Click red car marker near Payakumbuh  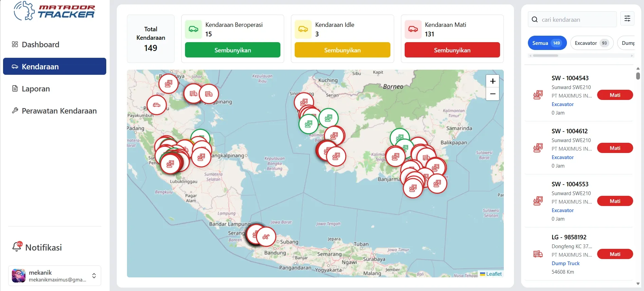(x=157, y=105)
